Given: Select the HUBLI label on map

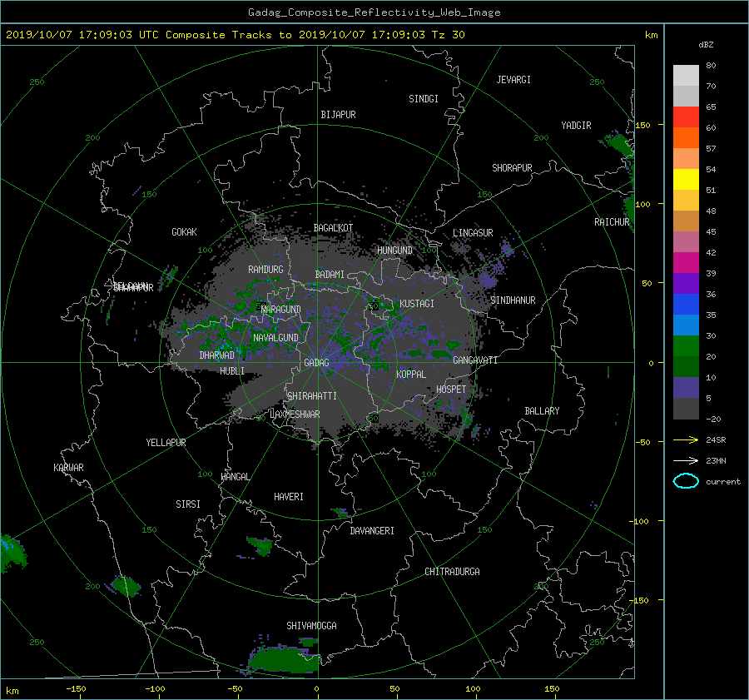Looking at the screenshot, I should [232, 371].
